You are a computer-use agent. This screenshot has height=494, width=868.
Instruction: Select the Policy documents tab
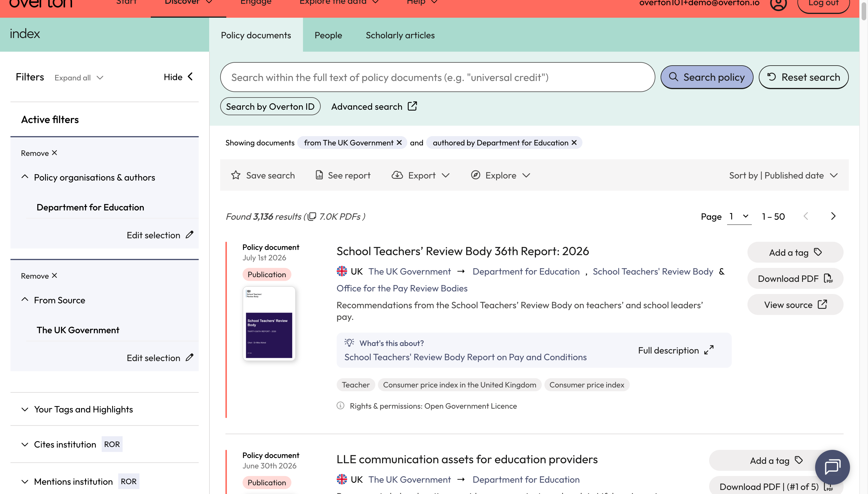[256, 35]
